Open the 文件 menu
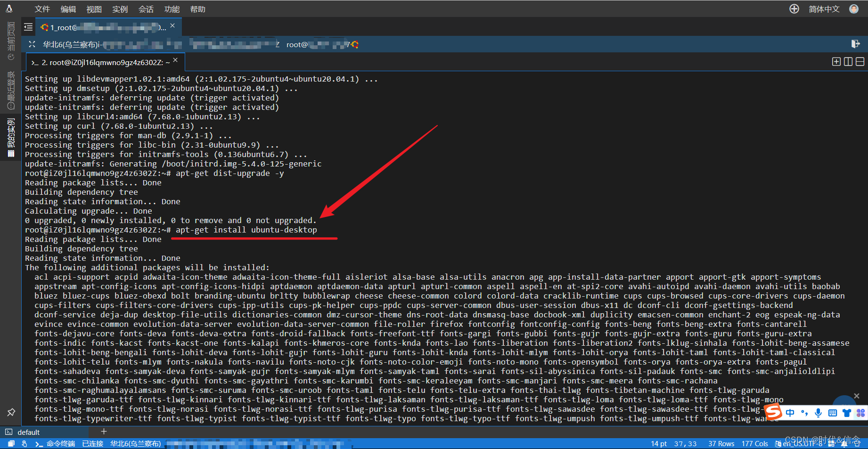Viewport: 868px width, 449px height. click(42, 9)
